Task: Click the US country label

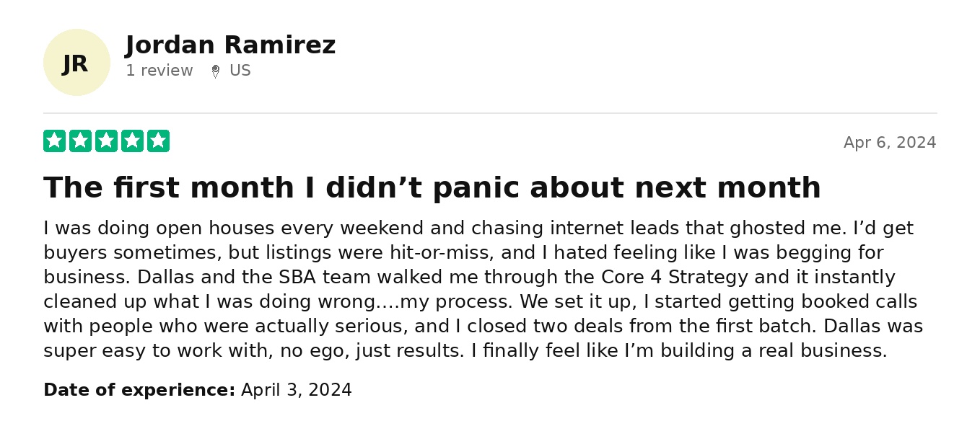Action: coord(240,71)
